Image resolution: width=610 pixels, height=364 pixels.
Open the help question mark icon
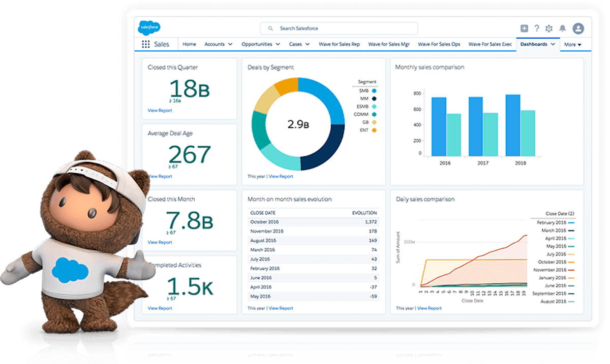point(536,28)
